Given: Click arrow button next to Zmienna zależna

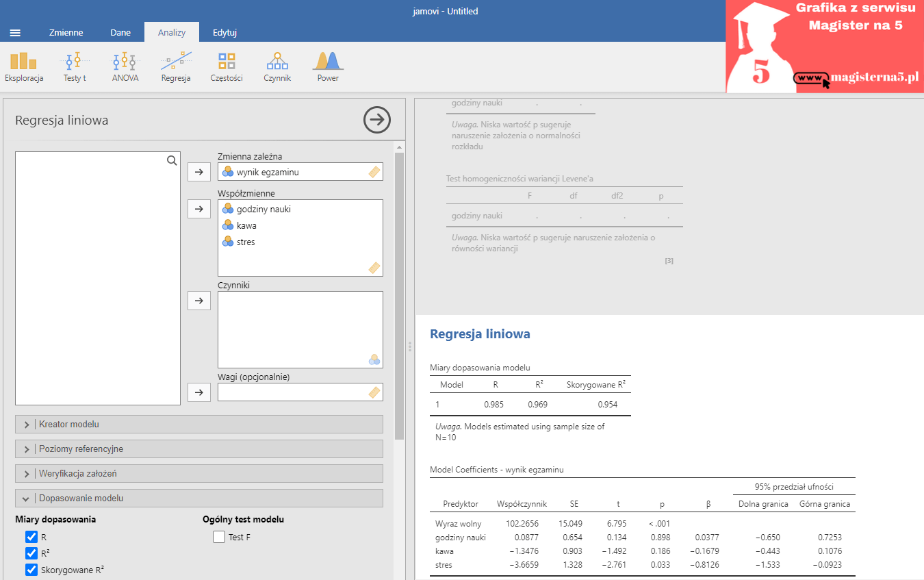Looking at the screenshot, I should (199, 172).
